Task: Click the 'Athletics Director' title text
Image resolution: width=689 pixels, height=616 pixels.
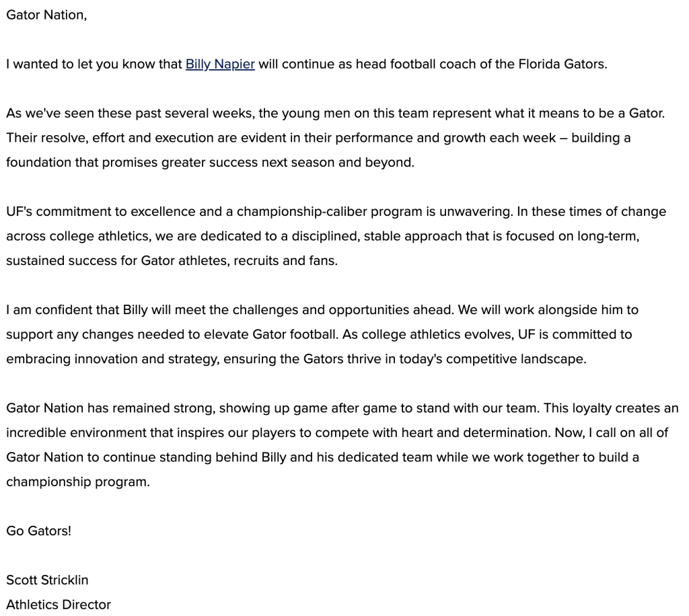Action: click(x=59, y=605)
